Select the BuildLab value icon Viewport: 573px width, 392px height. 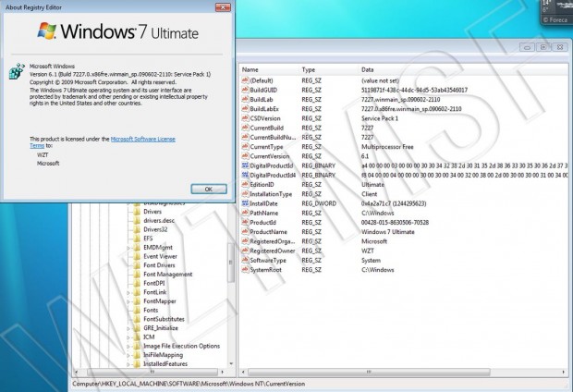point(245,100)
